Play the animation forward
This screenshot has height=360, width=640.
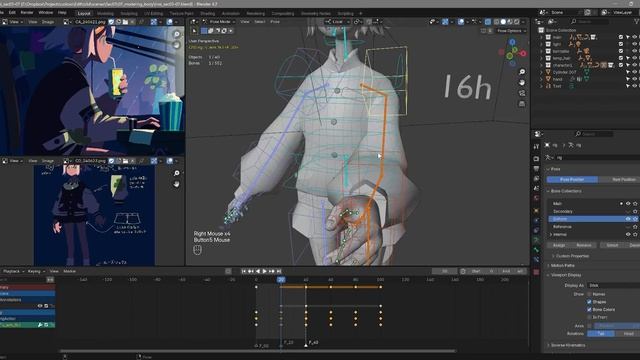coord(264,271)
